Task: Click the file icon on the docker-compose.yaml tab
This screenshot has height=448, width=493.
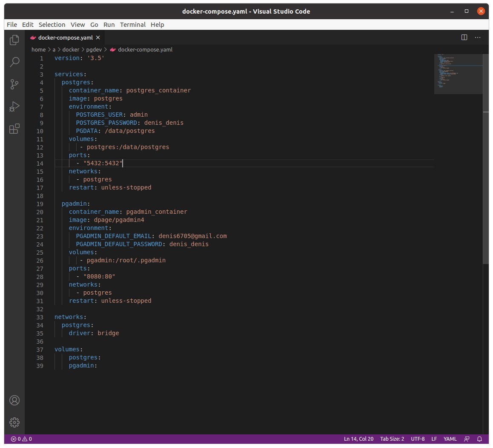Action: coord(33,37)
